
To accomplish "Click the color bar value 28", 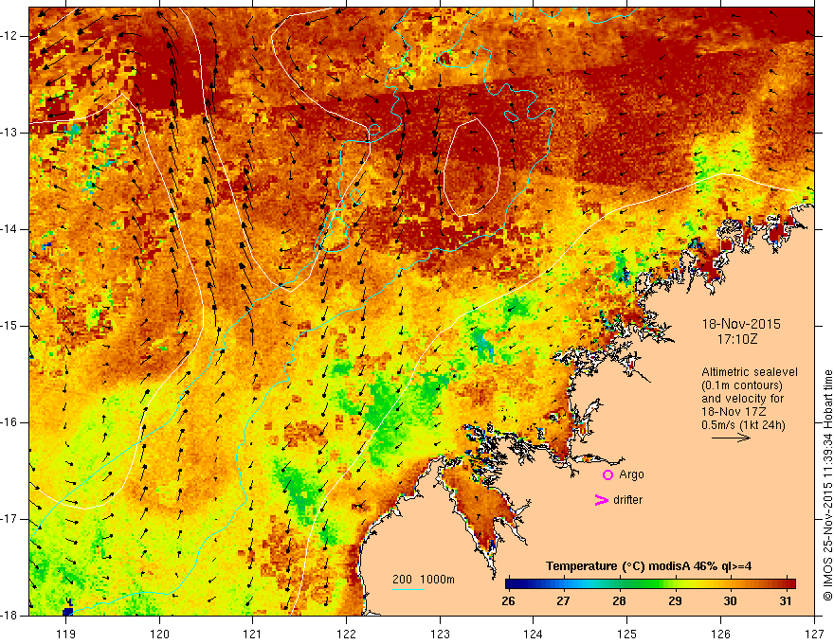I will click(619, 601).
